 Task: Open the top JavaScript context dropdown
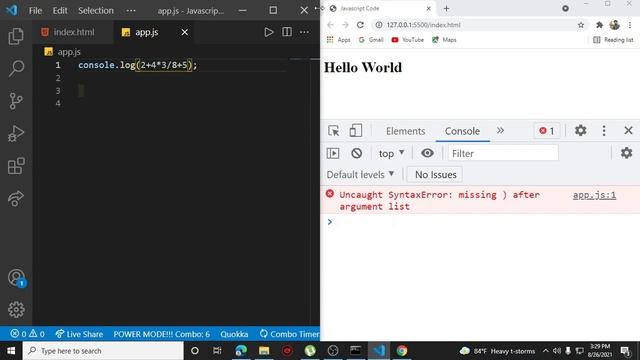(x=391, y=153)
